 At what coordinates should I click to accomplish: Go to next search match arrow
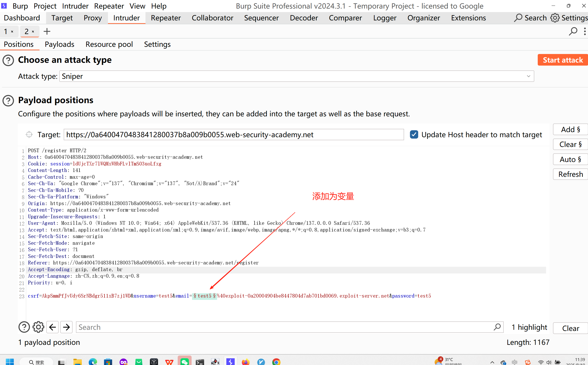click(66, 327)
